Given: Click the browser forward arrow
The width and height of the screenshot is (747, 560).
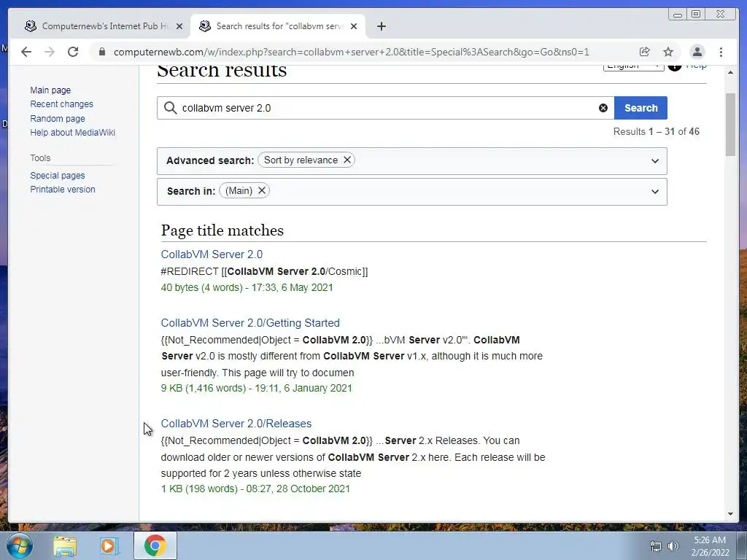Looking at the screenshot, I should click(50, 52).
